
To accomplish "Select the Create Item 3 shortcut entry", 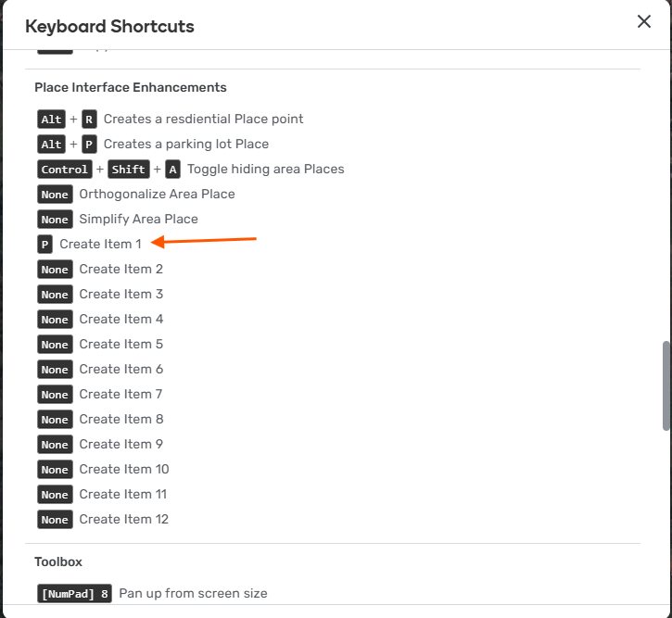I will point(121,295).
